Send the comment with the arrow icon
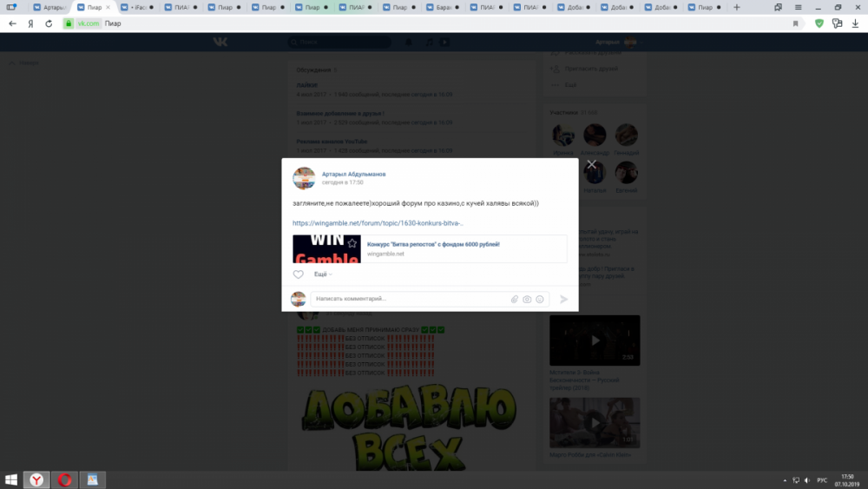868x489 pixels. [x=563, y=299]
